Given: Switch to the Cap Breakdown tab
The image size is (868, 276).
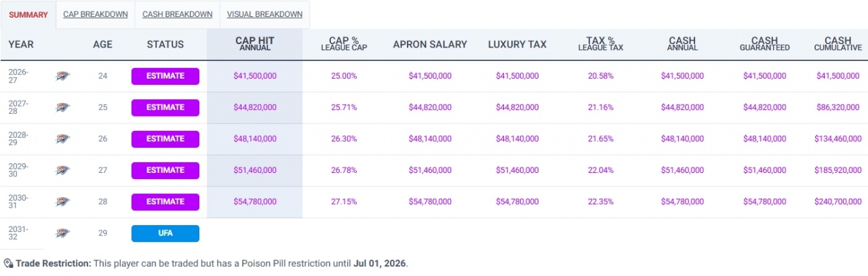Looking at the screenshot, I should click(95, 14).
